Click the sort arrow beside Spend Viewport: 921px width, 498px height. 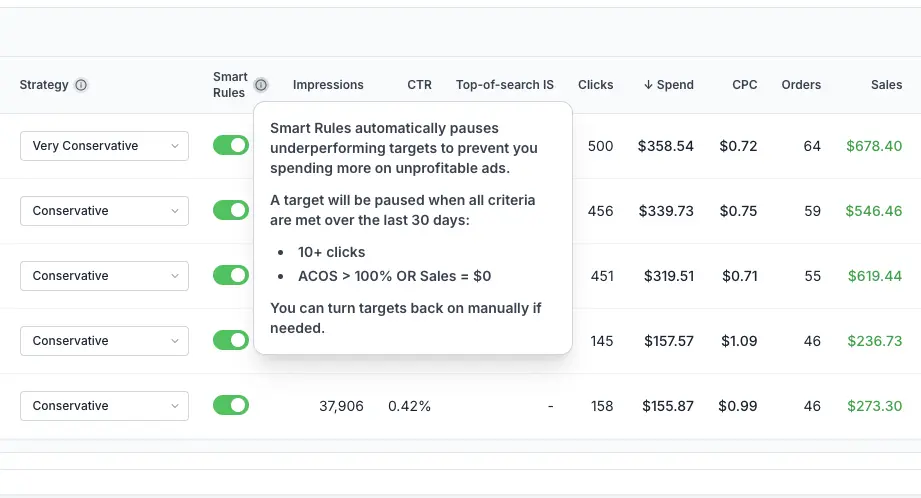tap(648, 85)
